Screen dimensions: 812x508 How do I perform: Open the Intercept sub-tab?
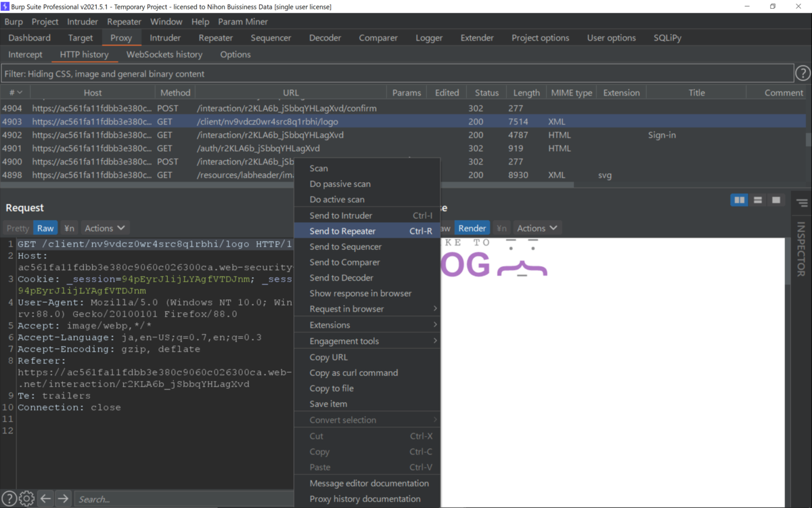[x=25, y=54]
